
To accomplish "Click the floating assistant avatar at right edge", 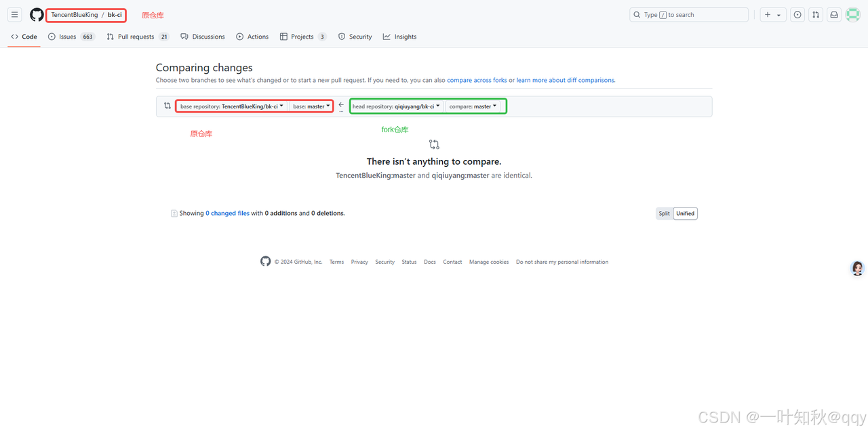I will pos(858,269).
